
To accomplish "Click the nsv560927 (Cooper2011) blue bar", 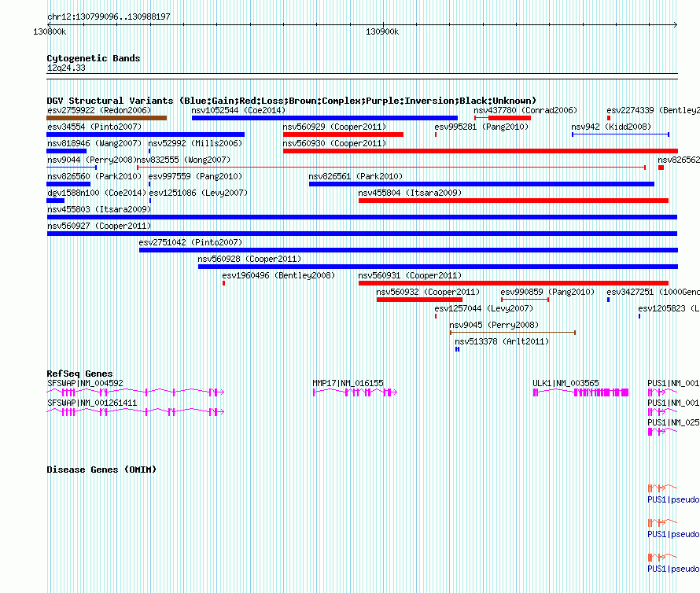I will tap(362, 234).
